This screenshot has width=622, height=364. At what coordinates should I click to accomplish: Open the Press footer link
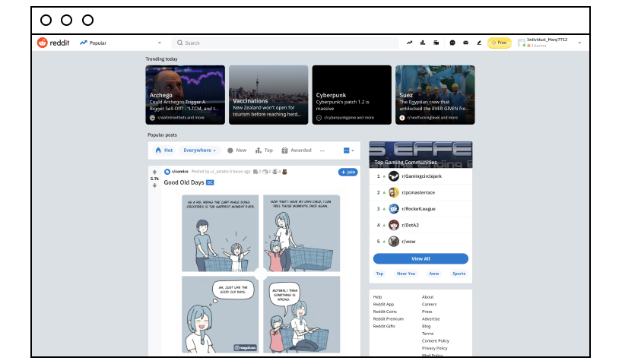pyautogui.click(x=427, y=312)
